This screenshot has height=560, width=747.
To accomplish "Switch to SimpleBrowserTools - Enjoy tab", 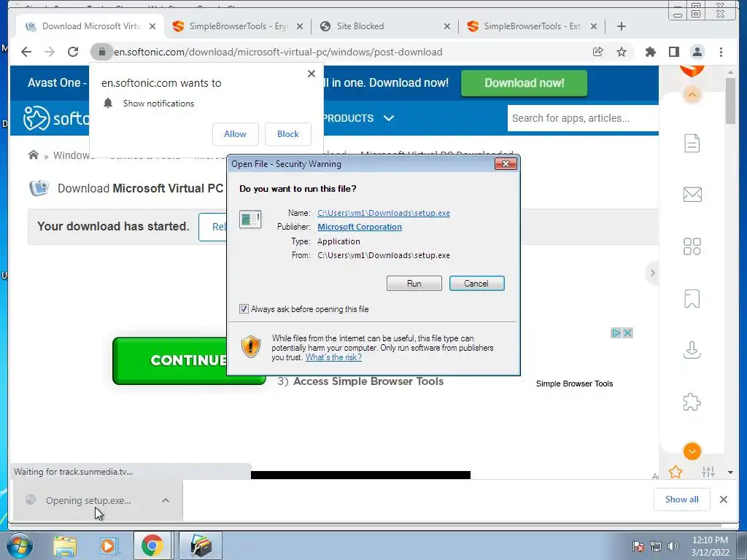I will click(238, 26).
